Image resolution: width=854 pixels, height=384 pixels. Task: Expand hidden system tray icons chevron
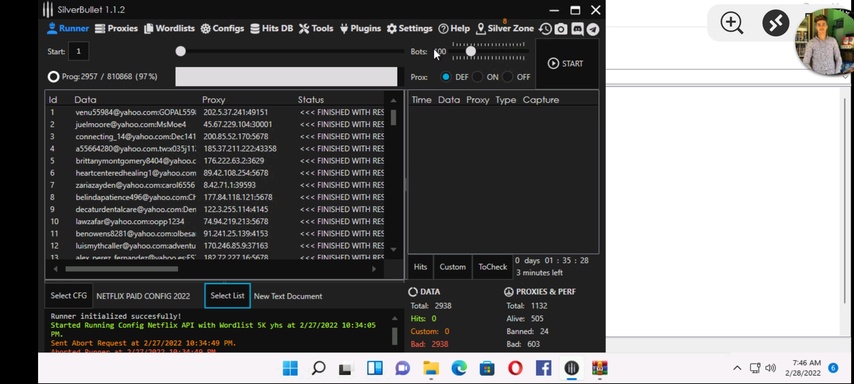[737, 368]
